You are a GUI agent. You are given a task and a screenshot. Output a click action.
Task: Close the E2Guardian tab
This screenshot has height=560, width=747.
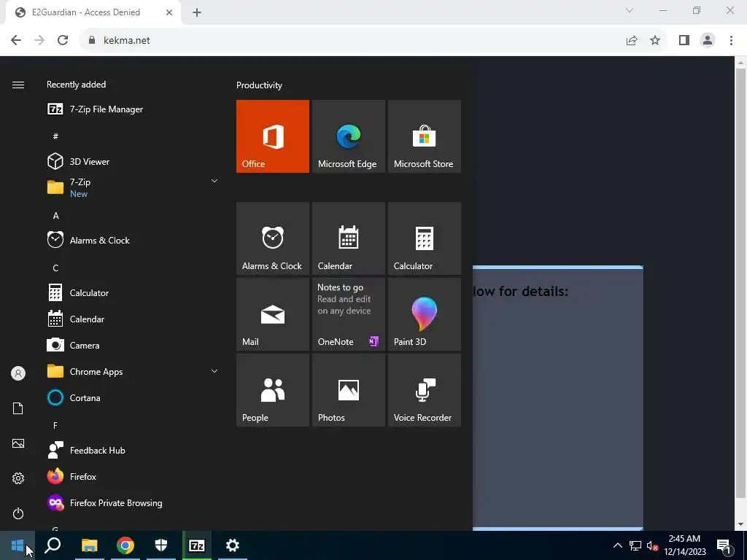(169, 12)
